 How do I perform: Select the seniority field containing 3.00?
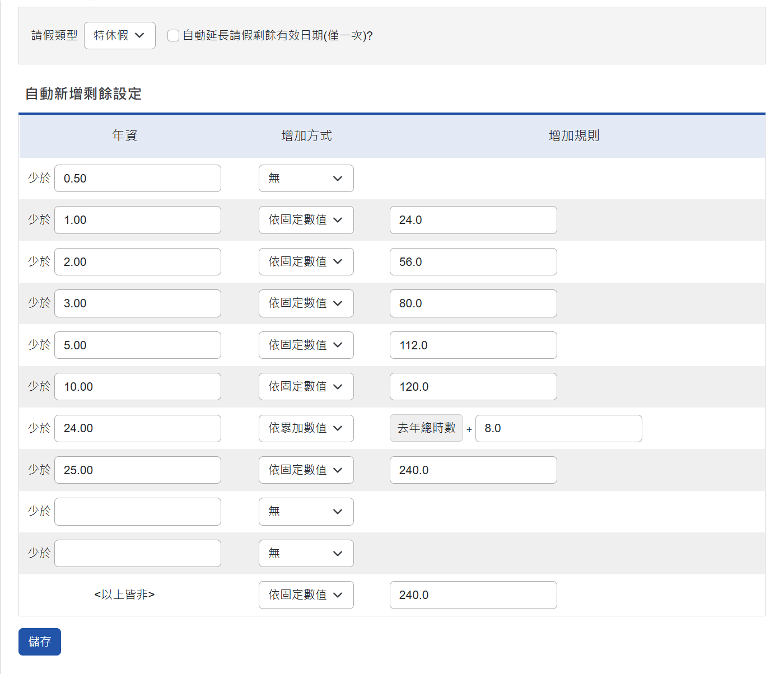tap(138, 303)
